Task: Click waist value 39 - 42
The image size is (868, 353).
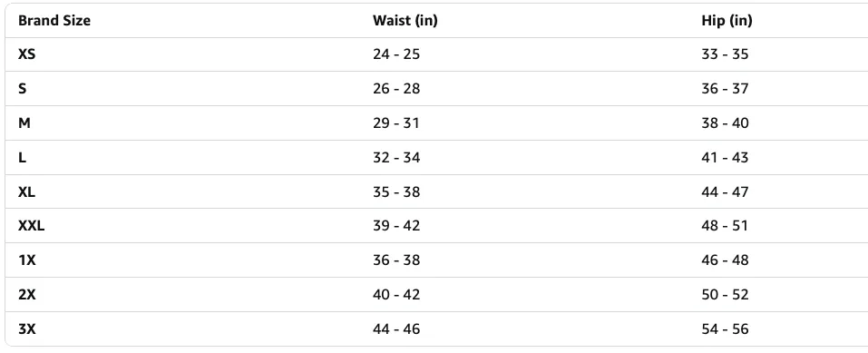Action: tap(396, 226)
